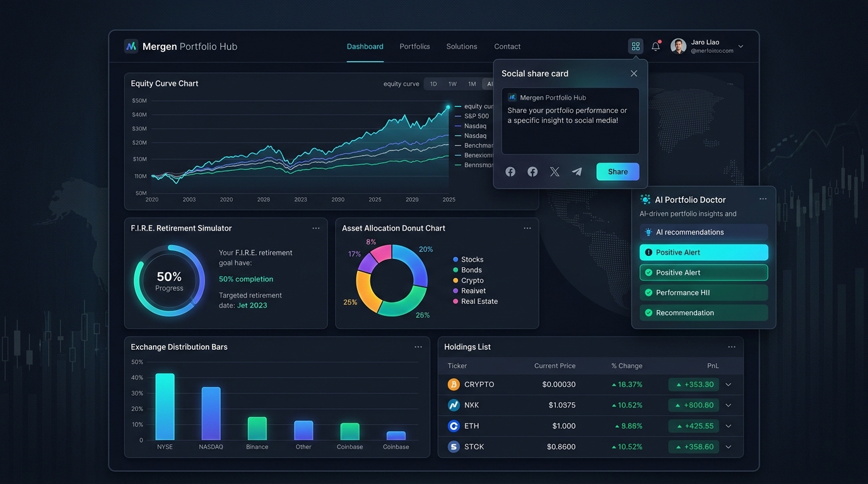Toggle the Real Estate legend entry
This screenshot has height=484, width=868.
coord(475,301)
